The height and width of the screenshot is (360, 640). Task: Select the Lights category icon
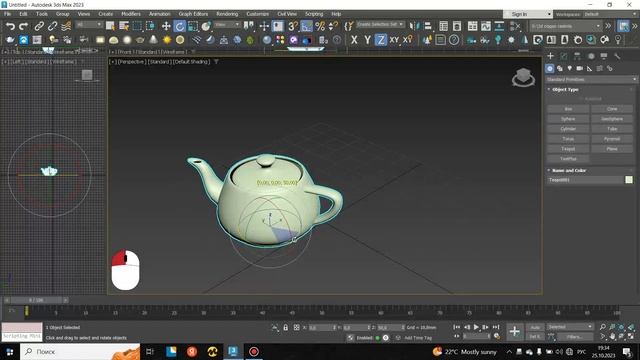pos(569,69)
